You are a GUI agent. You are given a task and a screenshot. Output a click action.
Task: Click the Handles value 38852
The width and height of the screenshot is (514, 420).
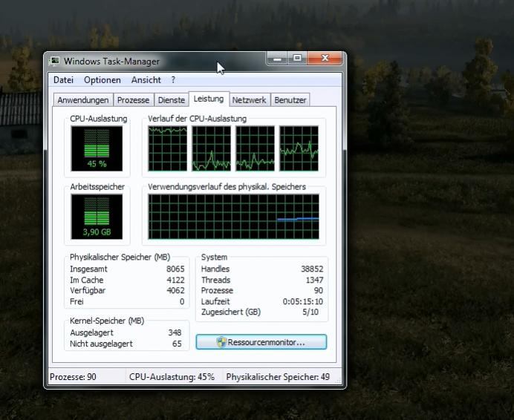[x=312, y=269]
